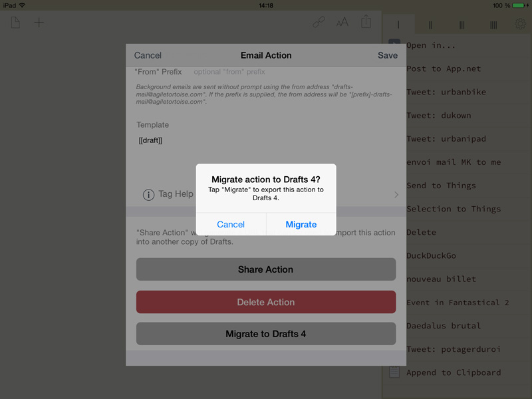Tap the link mode chain icon
The width and height of the screenshot is (532, 399).
(x=319, y=23)
